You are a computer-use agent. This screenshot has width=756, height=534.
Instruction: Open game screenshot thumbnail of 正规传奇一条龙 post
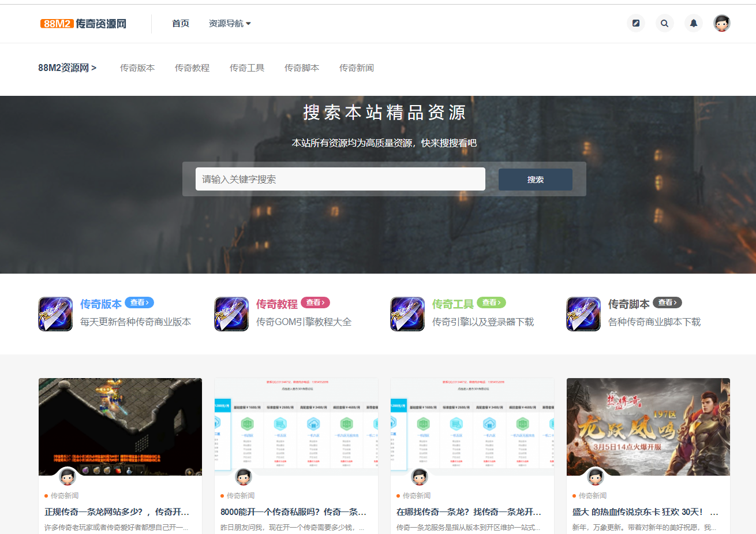[x=120, y=427]
